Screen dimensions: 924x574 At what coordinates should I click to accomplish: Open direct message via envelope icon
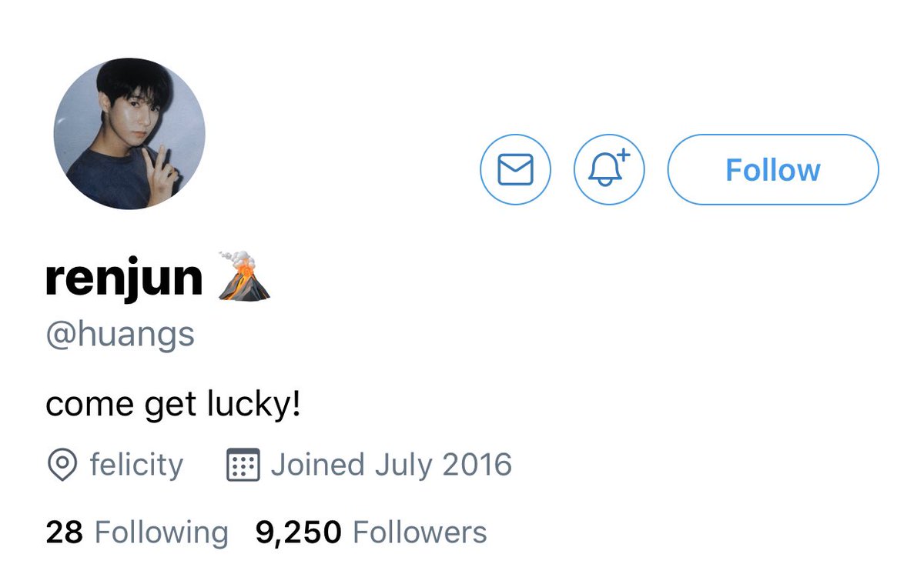coord(515,169)
